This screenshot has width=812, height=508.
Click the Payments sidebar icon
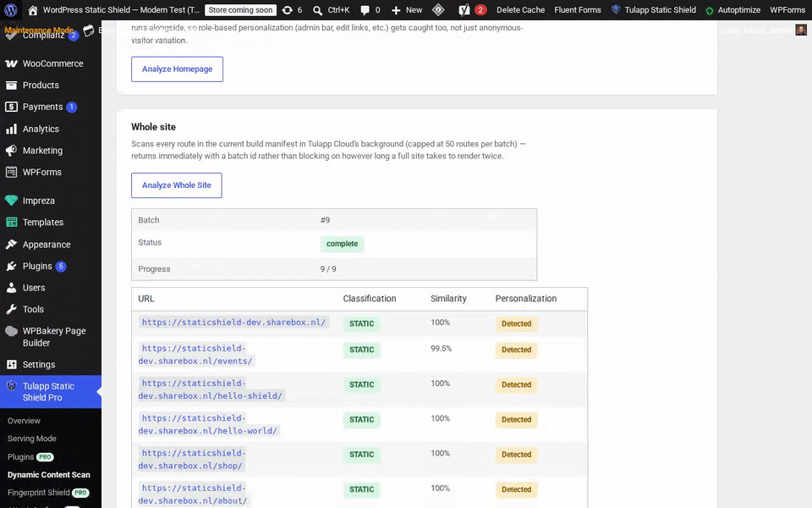click(11, 107)
